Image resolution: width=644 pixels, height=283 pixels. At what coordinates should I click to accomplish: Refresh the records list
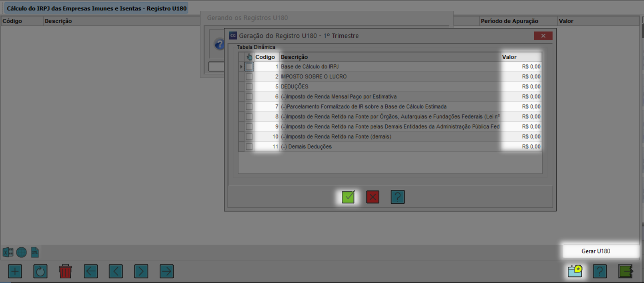pos(40,271)
